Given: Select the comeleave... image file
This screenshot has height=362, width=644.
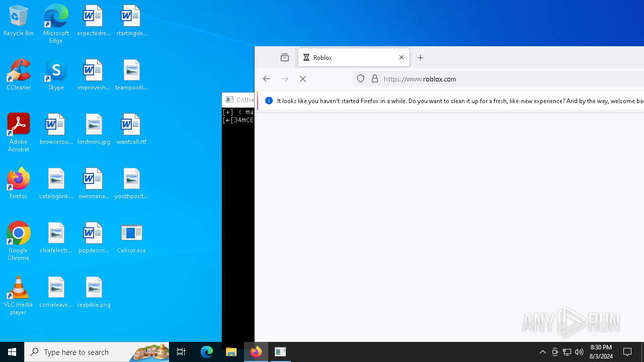Looking at the screenshot, I should (x=56, y=293).
